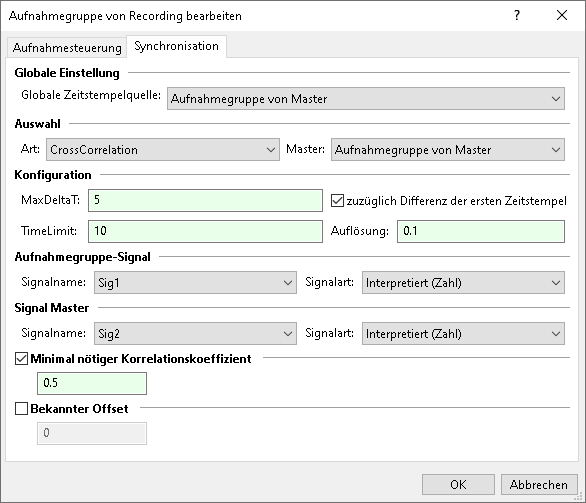Open Signalart dropdown in Aufnahmegruppe-Signal section

(463, 283)
